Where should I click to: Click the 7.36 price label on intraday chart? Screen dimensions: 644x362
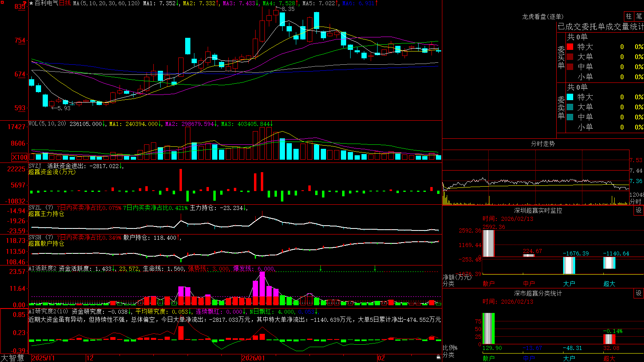click(636, 181)
